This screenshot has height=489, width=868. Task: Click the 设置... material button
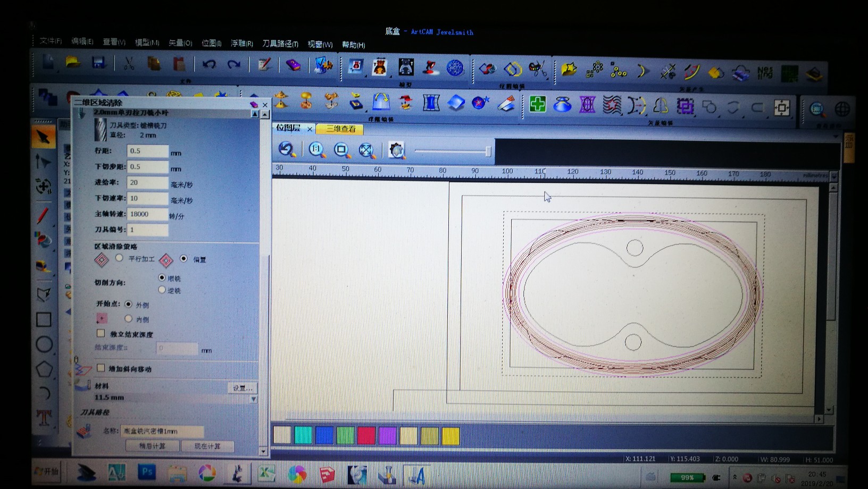tap(242, 388)
